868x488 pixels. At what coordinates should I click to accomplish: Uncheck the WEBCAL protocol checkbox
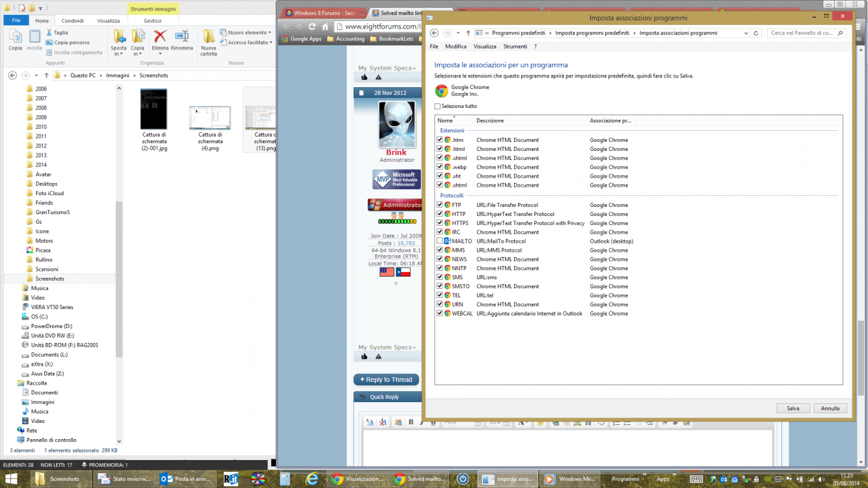(440, 314)
